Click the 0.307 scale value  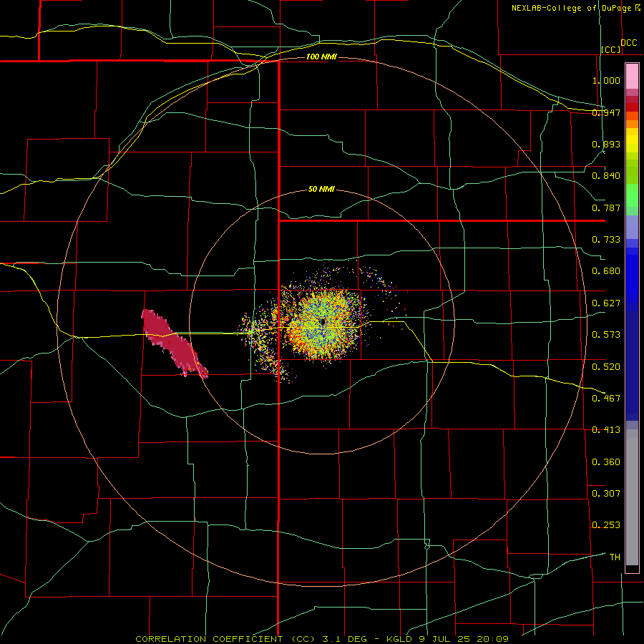tap(606, 493)
